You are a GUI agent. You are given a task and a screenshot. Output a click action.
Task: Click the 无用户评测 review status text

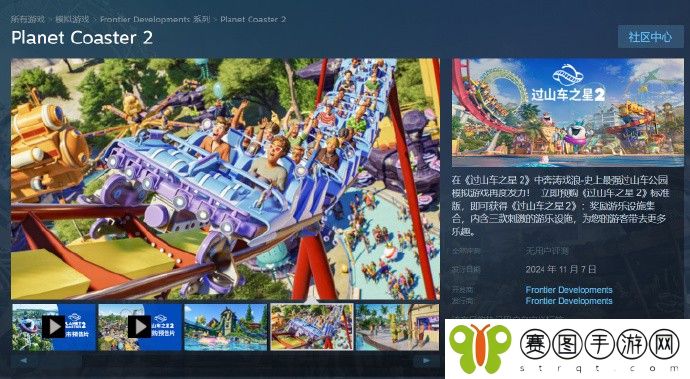pos(547,251)
